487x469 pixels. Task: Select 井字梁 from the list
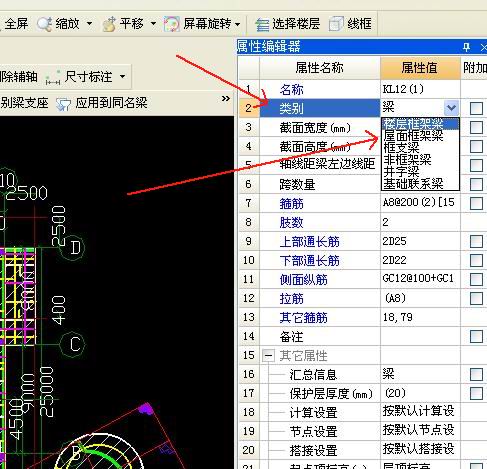(420, 172)
